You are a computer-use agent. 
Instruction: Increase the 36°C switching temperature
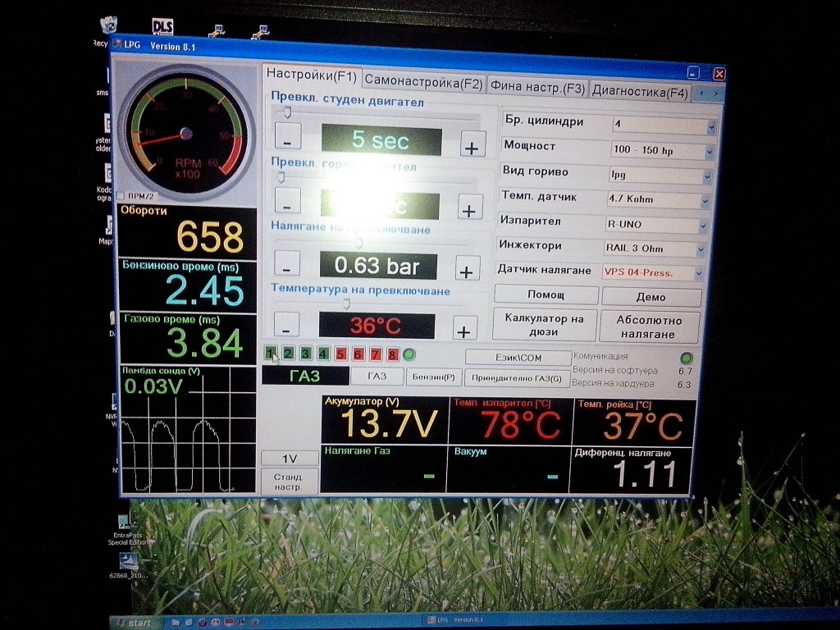(x=464, y=328)
